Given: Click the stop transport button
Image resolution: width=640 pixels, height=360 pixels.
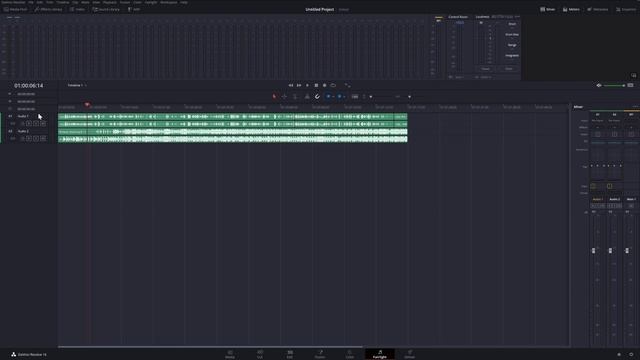Looking at the screenshot, I should [x=316, y=85].
